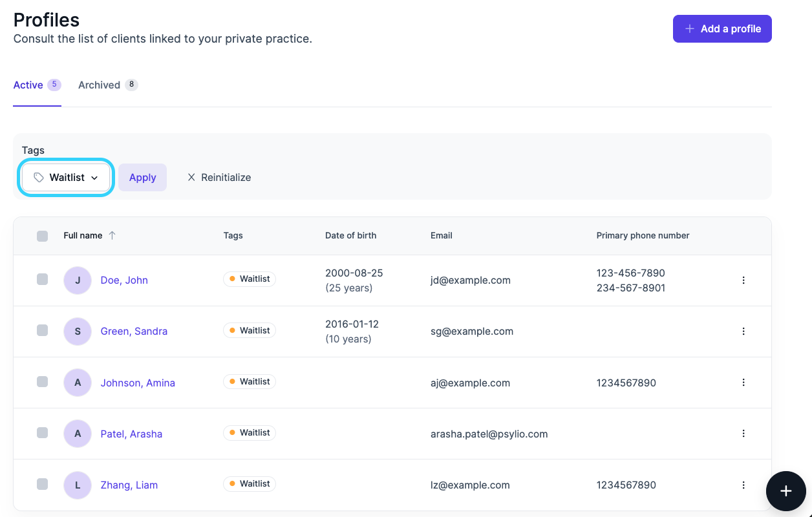Click the floating plus button
The image size is (812, 517).
pos(785,491)
